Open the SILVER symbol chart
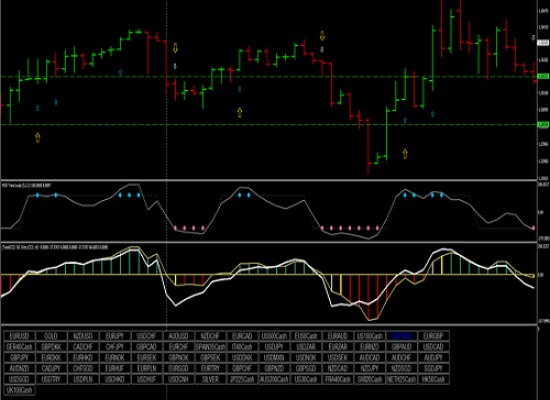The width and height of the screenshot is (550, 400). (210, 379)
